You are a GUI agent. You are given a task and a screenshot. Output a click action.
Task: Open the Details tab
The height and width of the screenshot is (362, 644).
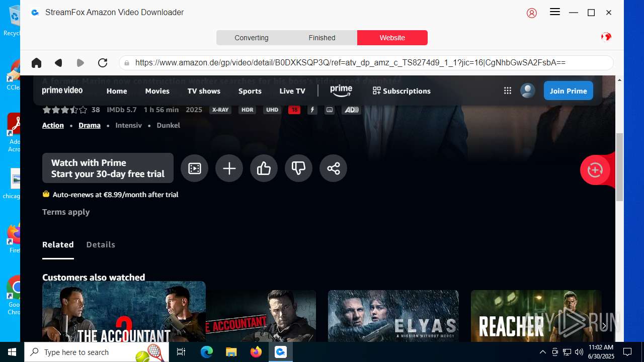click(101, 245)
